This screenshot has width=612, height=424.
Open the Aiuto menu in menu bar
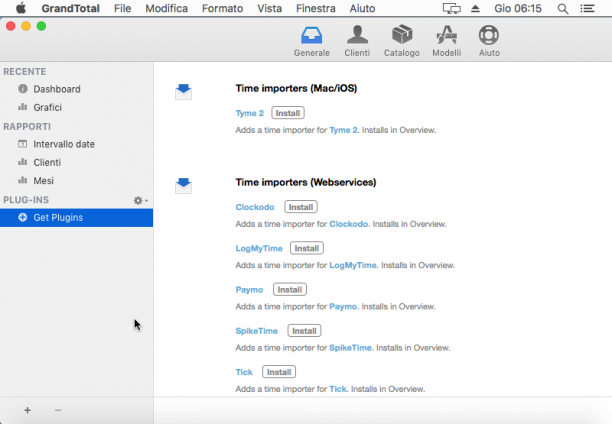(362, 8)
